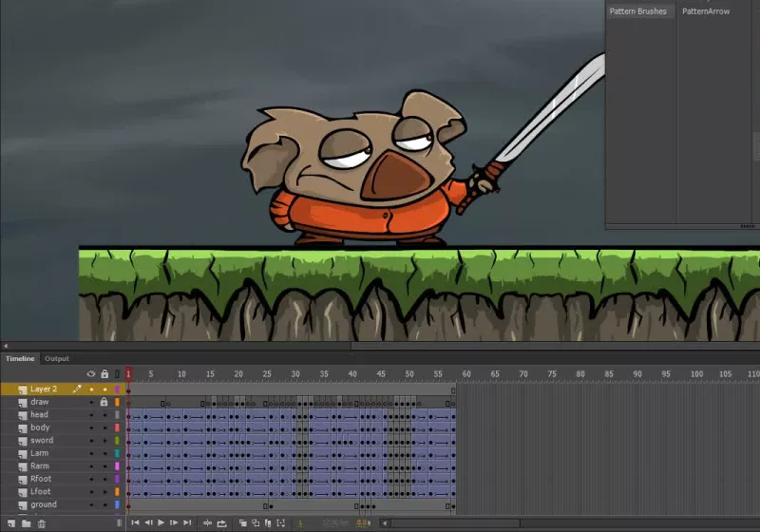The image size is (760, 532).
Task: Toggle the Loop playback icon
Action: point(221,523)
